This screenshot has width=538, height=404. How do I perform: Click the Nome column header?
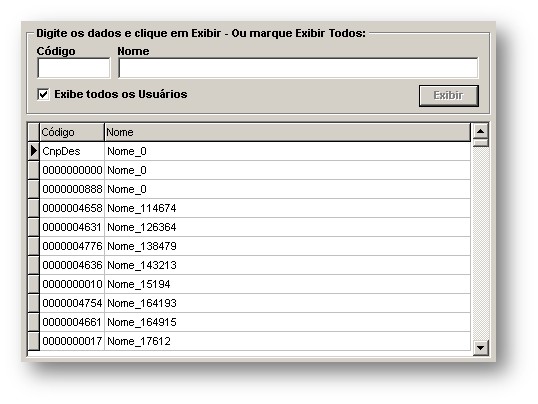[x=288, y=132]
